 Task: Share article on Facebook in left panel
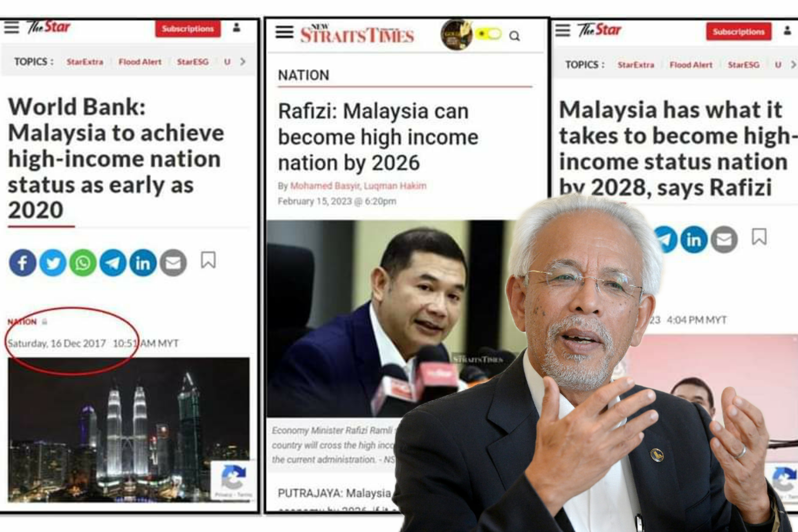click(x=23, y=263)
